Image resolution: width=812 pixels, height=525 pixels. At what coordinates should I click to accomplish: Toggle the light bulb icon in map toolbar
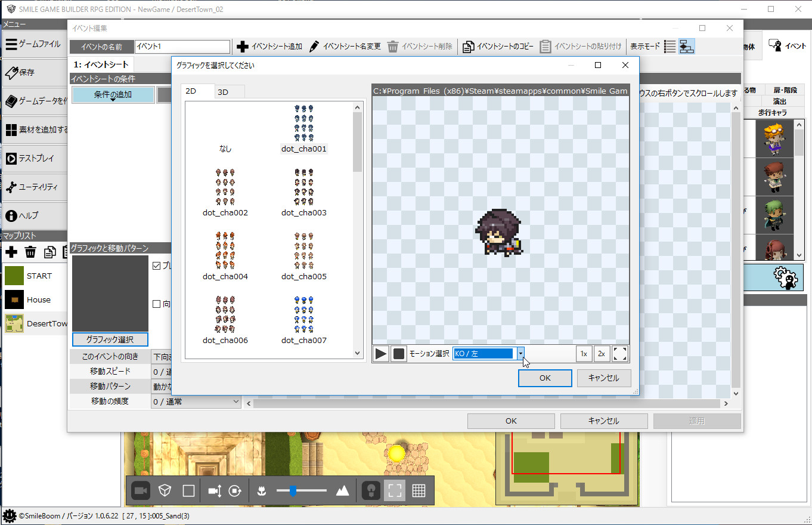[371, 490]
